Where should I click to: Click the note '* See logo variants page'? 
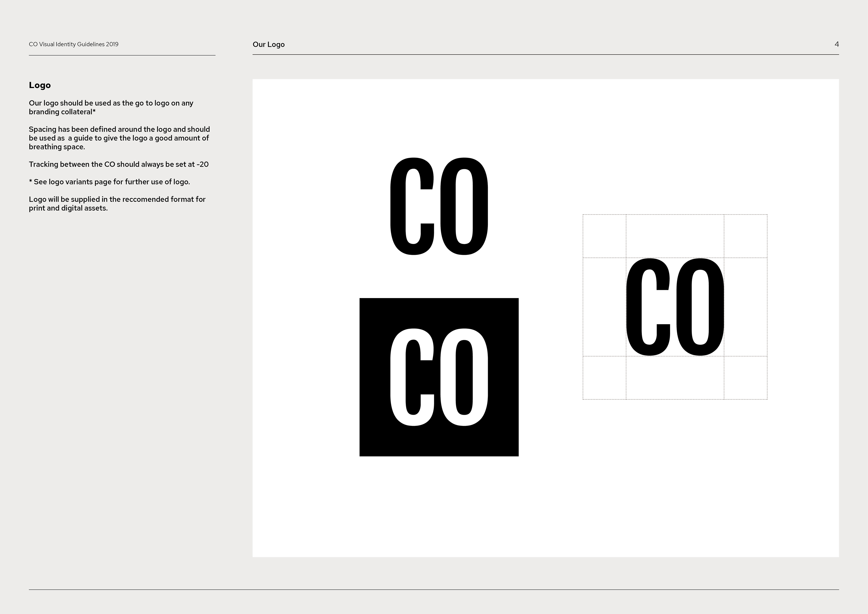pos(109,182)
